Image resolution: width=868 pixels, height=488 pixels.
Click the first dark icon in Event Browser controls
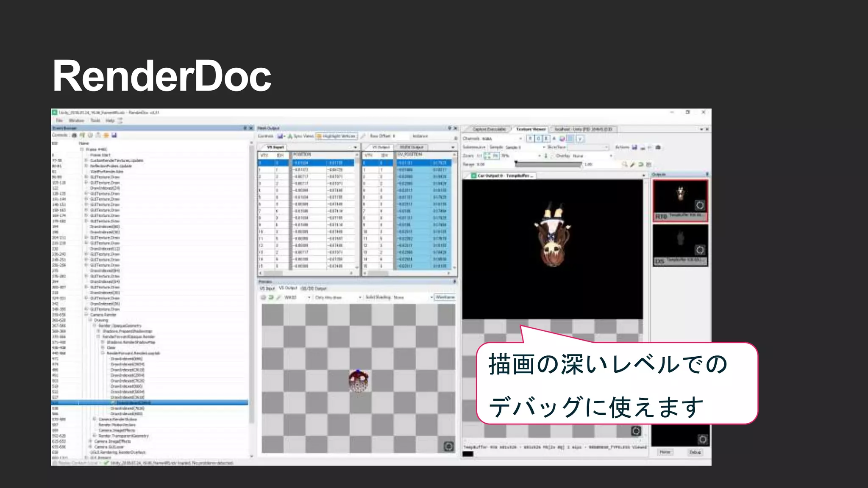click(74, 135)
